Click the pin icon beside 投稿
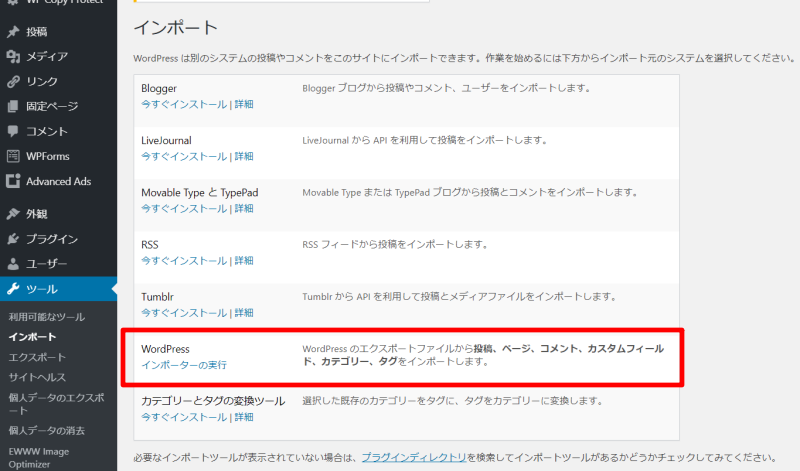The height and width of the screenshot is (471, 800). tap(13, 32)
